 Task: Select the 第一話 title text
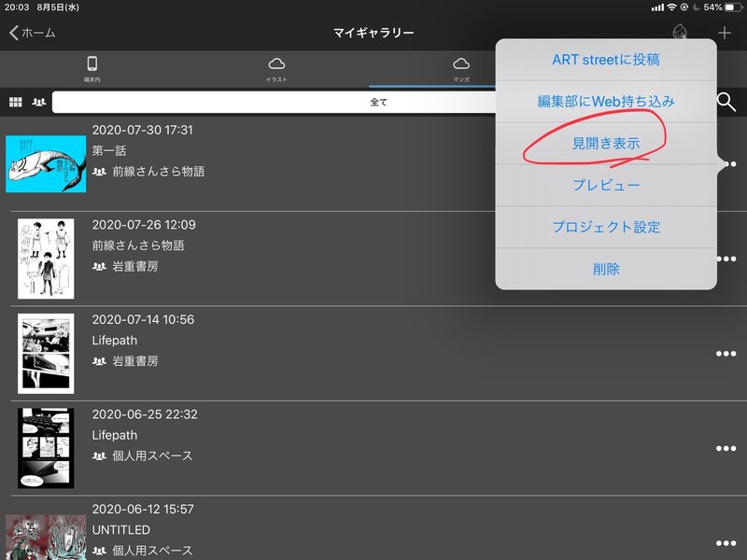pos(109,150)
